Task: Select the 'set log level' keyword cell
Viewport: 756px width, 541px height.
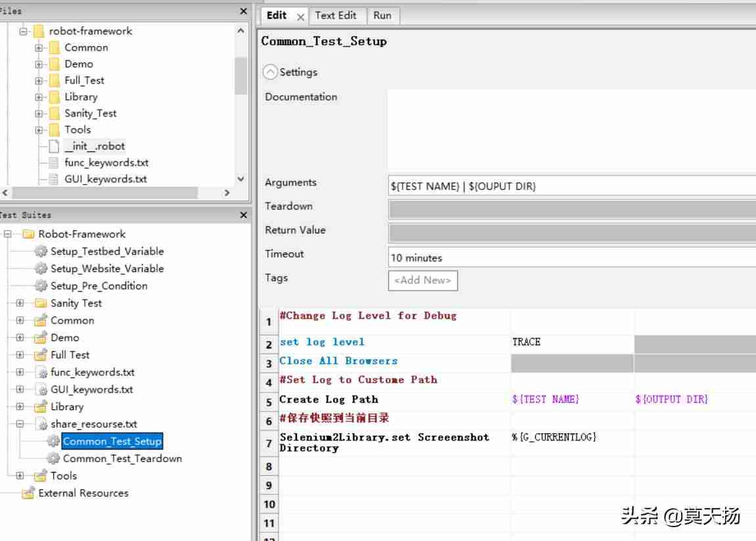Action: coord(394,344)
